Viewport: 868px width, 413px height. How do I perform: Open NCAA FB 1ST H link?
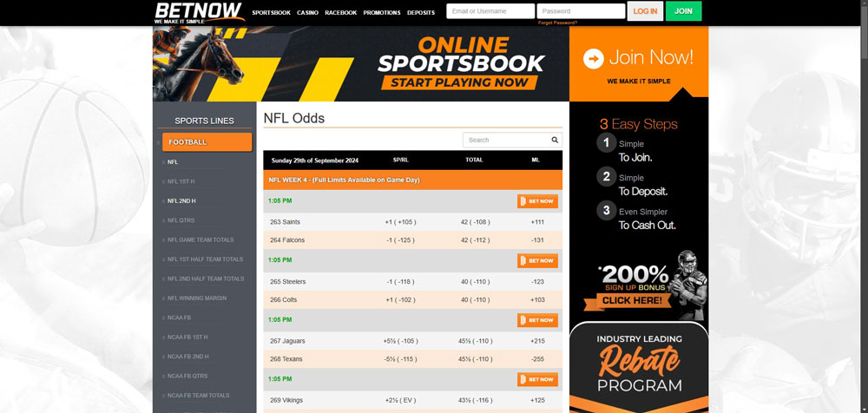187,338
